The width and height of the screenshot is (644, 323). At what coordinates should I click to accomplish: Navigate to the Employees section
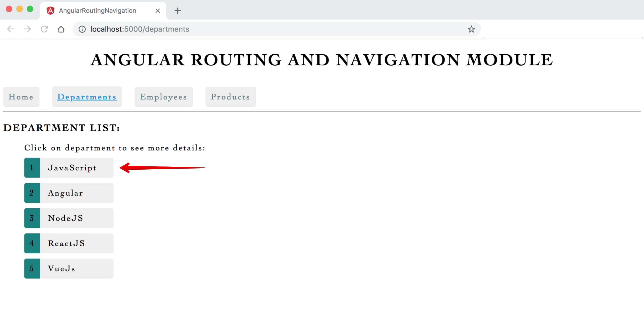click(163, 97)
